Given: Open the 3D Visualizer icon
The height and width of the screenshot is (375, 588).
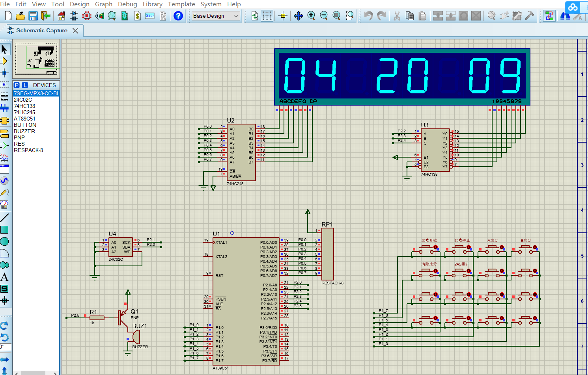Looking at the screenshot, I should [99, 16].
